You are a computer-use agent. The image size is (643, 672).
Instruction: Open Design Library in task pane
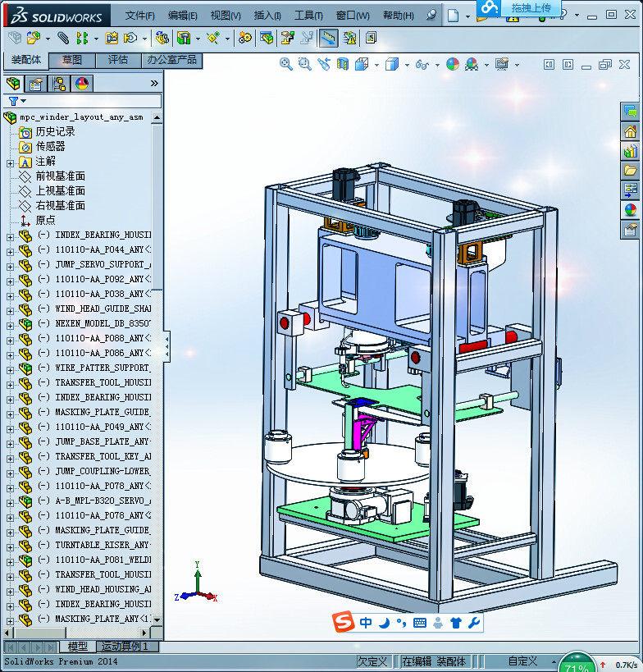[631, 151]
